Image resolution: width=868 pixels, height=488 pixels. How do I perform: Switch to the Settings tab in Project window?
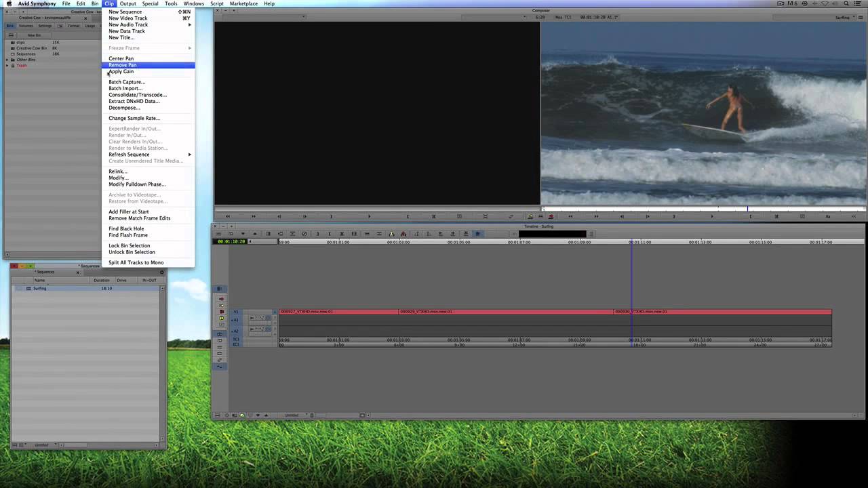tap(45, 26)
